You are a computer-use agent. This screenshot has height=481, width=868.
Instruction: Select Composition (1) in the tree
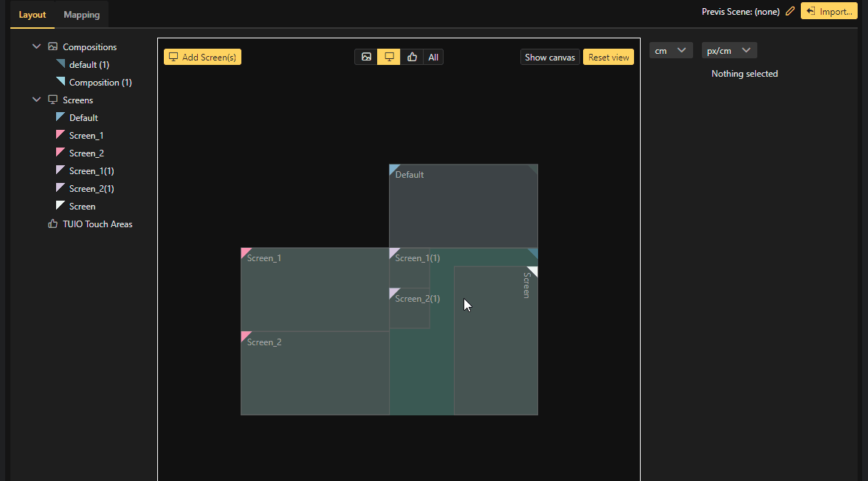coord(100,82)
